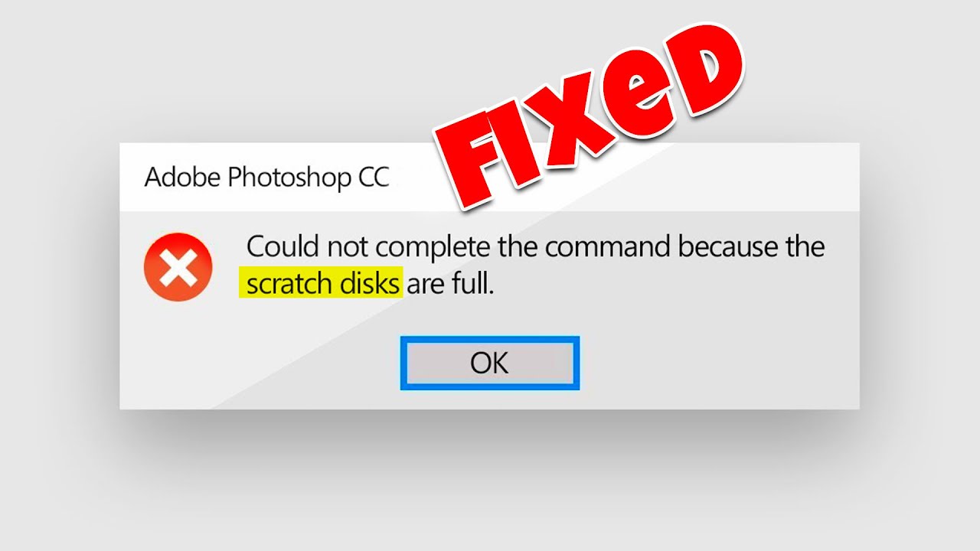Click the word "Adobe" in dialog title
Screen dimensions: 980x551
pos(182,178)
